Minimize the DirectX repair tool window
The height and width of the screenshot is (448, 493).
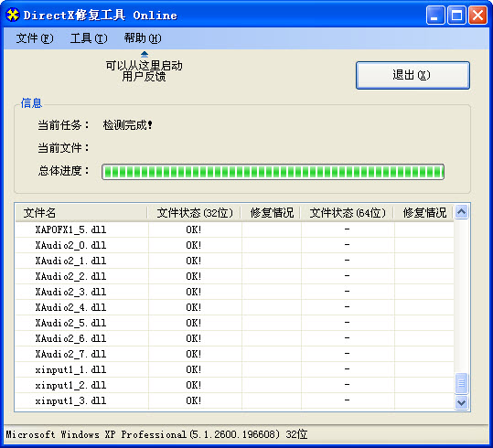(435, 16)
